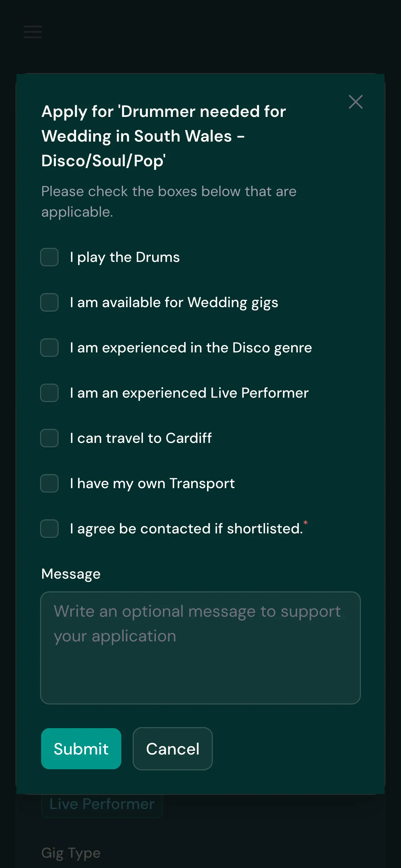Focus the optional Message text area
This screenshot has height=868, width=401.
pyautogui.click(x=200, y=648)
